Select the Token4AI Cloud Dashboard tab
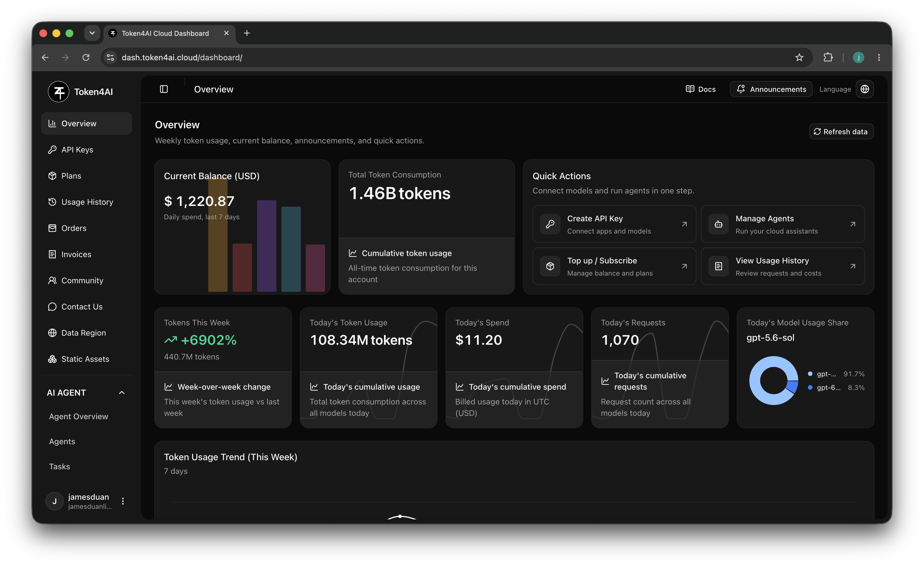This screenshot has height=566, width=924. coord(170,33)
